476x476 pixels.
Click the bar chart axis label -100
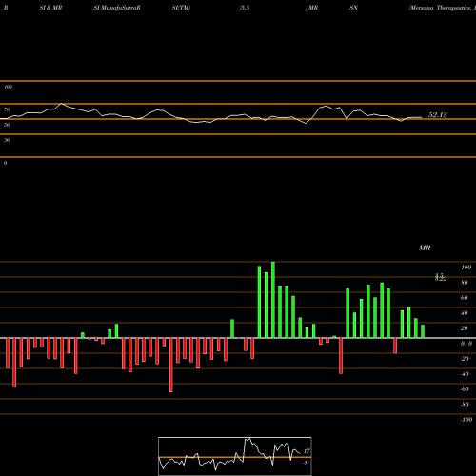[466, 420]
